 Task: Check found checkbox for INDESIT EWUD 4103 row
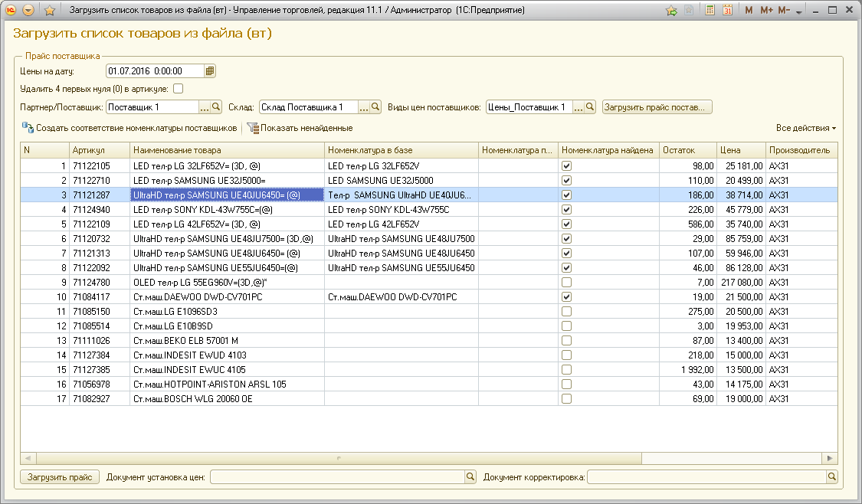tap(566, 355)
